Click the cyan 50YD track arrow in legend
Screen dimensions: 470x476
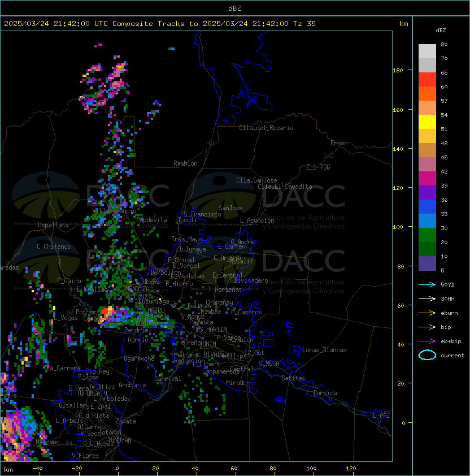[427, 285]
